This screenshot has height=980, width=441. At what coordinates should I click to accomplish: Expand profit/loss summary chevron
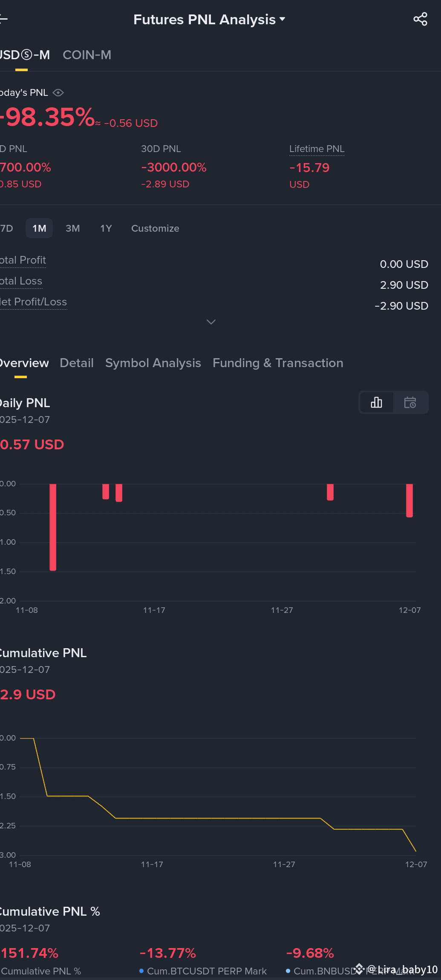pos(211,322)
